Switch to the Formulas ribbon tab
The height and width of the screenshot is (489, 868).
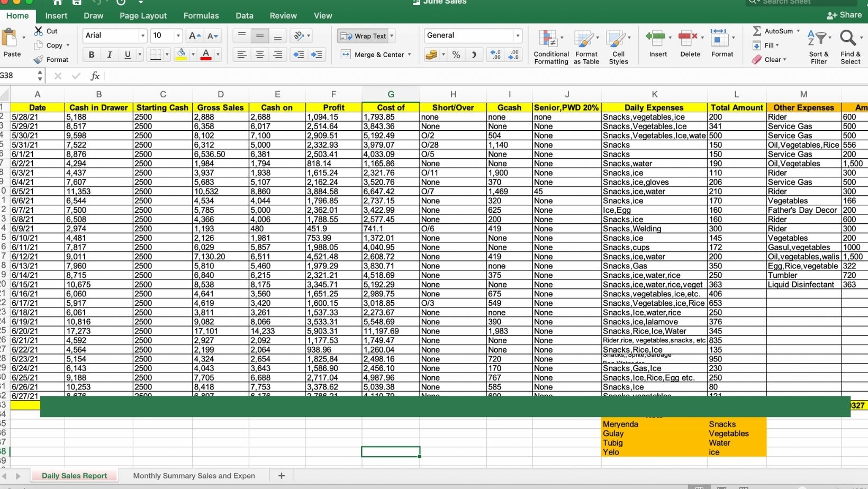pos(201,16)
